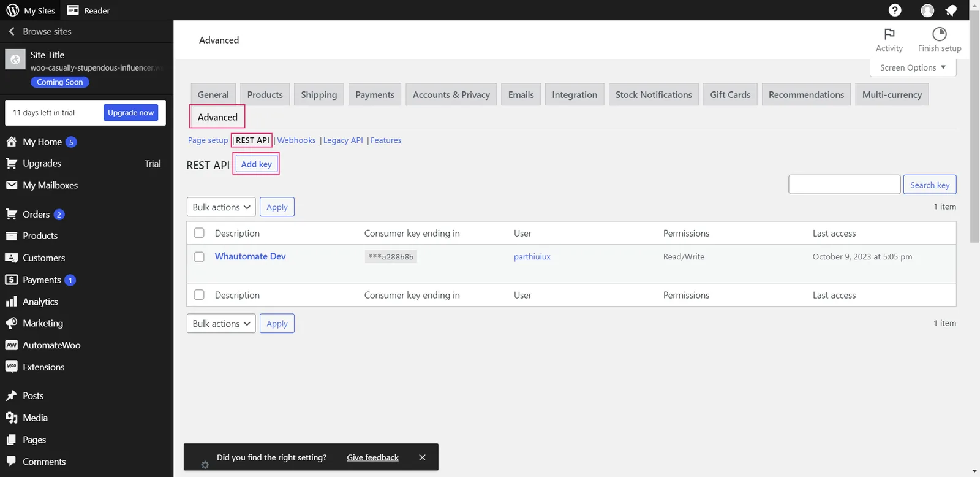Viewport: 980px width, 477px height.
Task: Open the notifications bell icon
Action: pos(951,10)
